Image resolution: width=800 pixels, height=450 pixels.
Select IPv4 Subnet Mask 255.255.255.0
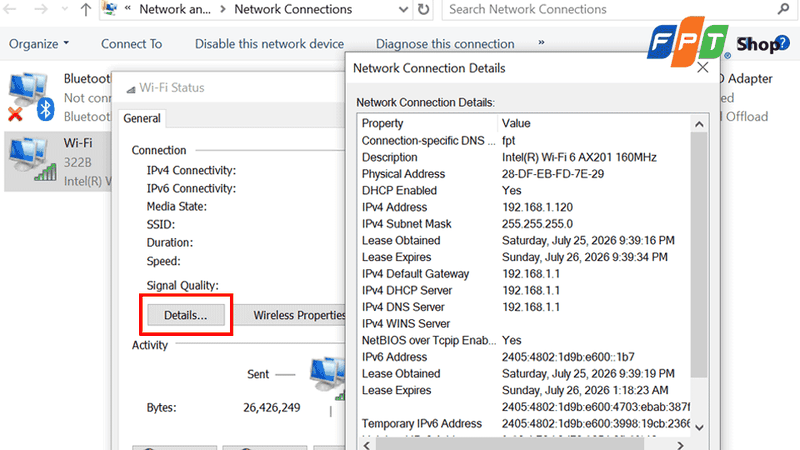[537, 224]
